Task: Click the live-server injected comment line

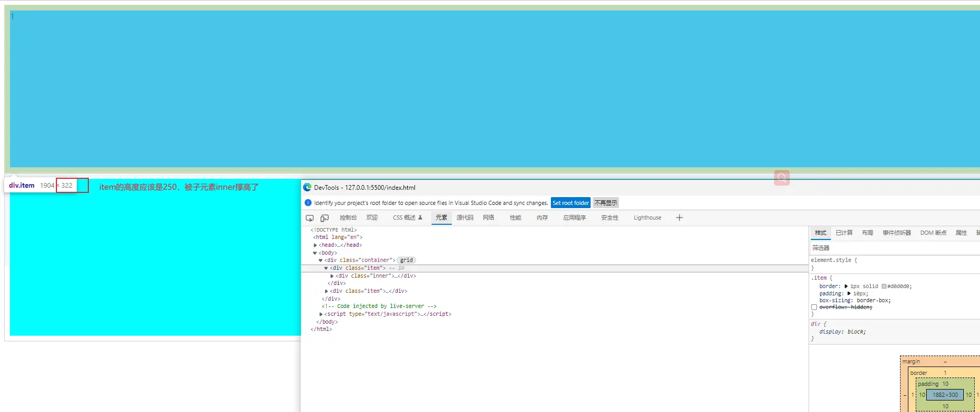Action: [x=379, y=306]
